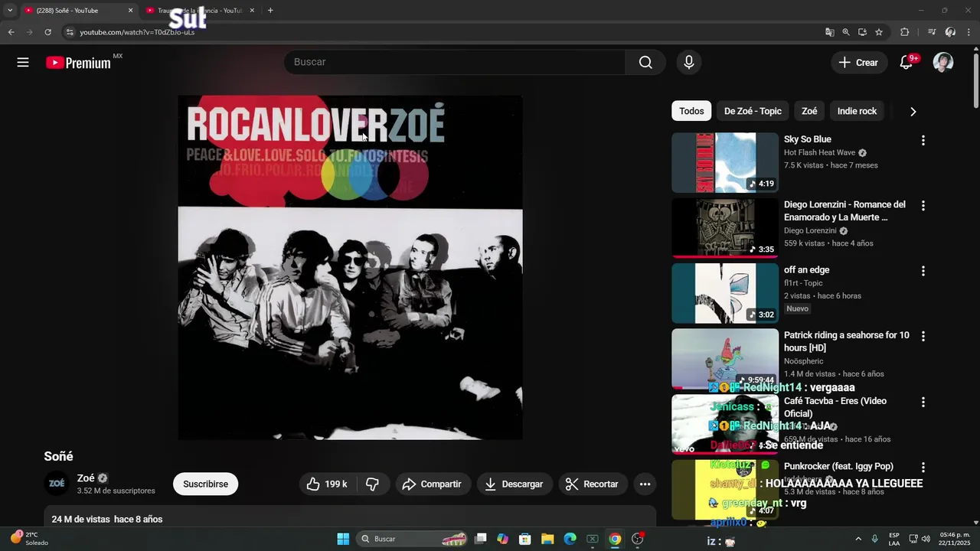
Task: Click the search magnifier button
Action: pyautogui.click(x=645, y=63)
